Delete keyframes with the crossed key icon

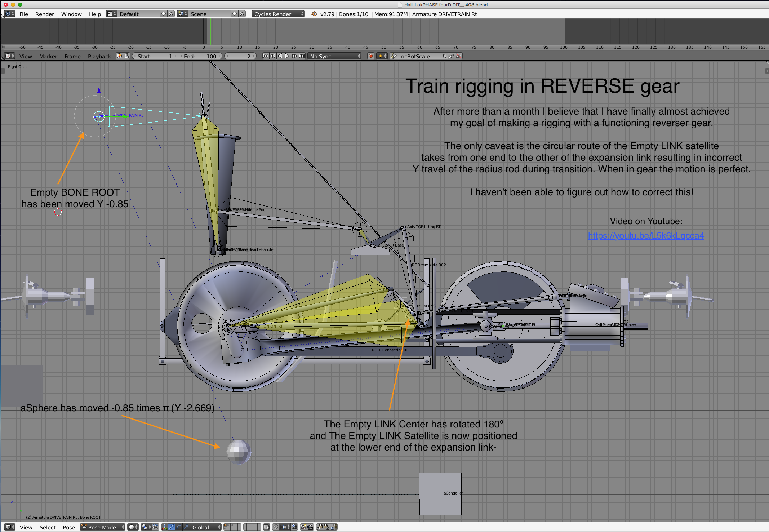pyautogui.click(x=459, y=56)
